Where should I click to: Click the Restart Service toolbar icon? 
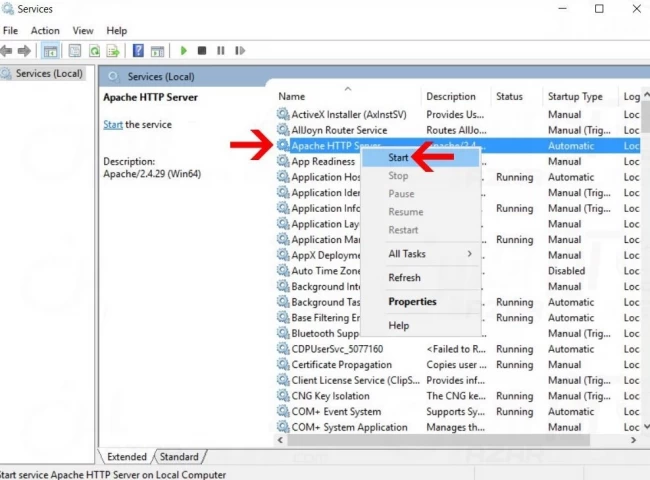(x=240, y=51)
